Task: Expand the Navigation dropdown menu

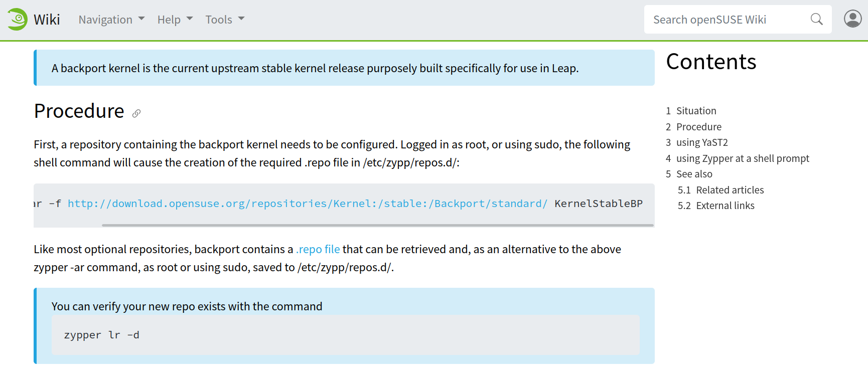Action: (x=111, y=20)
